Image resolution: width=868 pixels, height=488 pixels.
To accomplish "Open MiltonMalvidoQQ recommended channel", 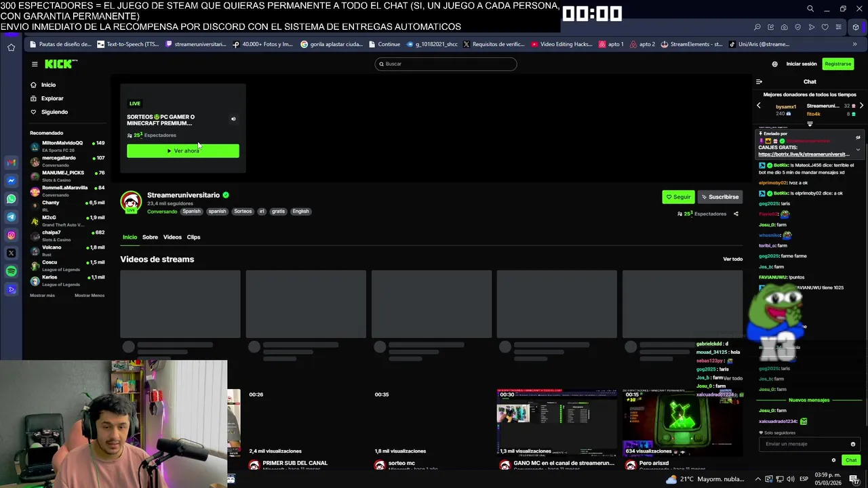I will click(x=67, y=146).
